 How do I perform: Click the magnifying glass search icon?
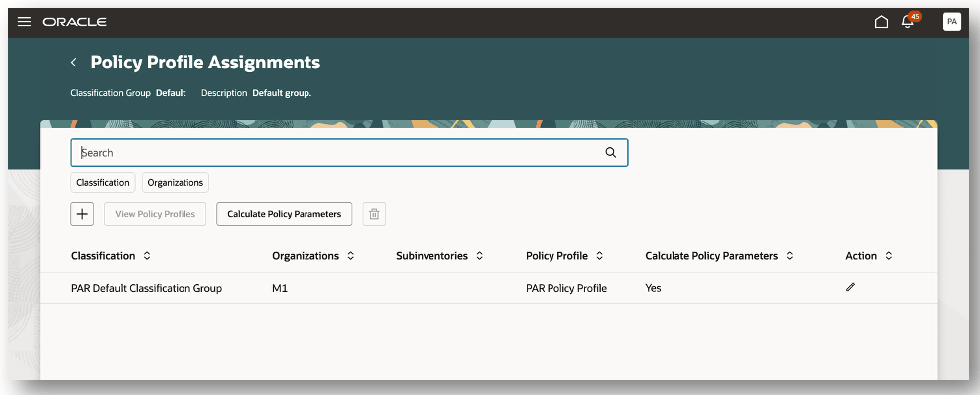tap(611, 153)
